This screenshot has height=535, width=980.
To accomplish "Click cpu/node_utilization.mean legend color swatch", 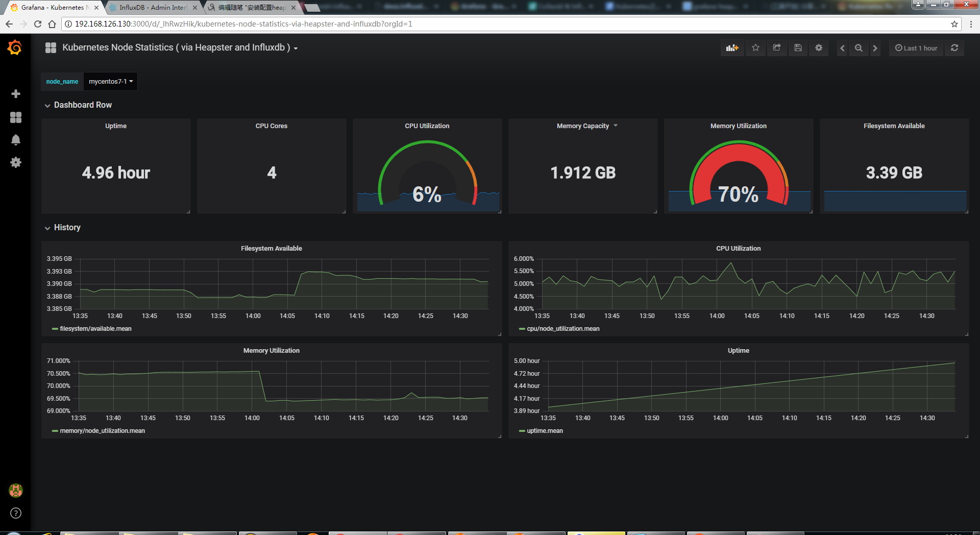I will pos(522,329).
